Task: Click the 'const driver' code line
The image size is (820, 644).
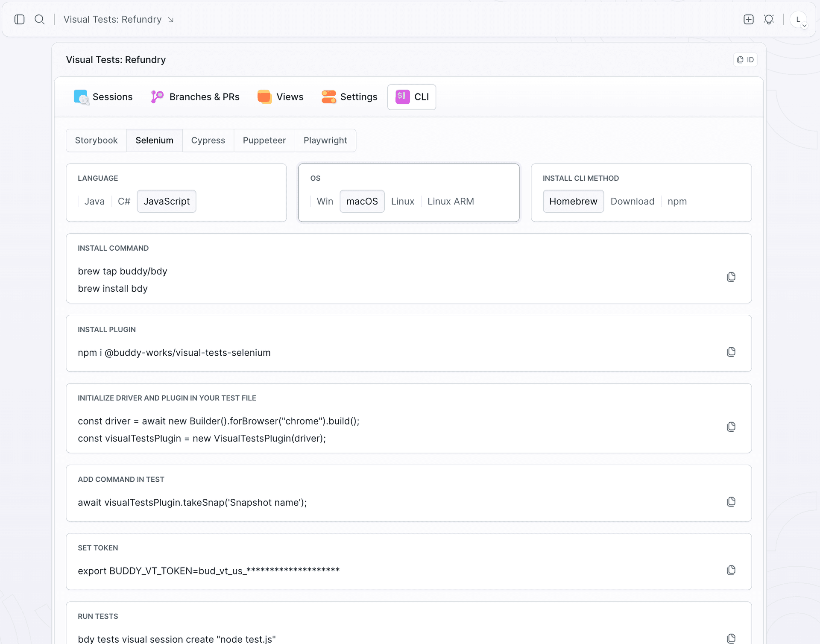Action: pyautogui.click(x=219, y=421)
